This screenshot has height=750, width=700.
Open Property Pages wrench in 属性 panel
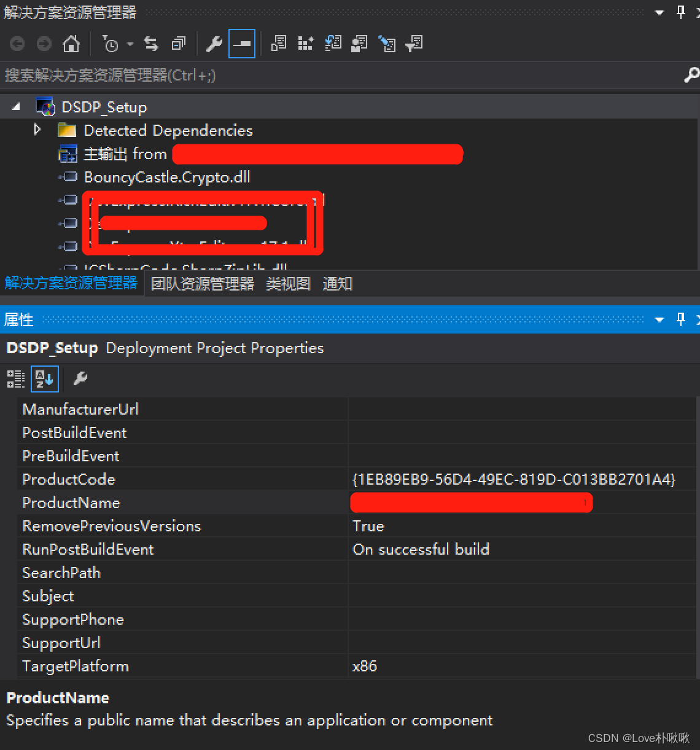click(x=80, y=379)
